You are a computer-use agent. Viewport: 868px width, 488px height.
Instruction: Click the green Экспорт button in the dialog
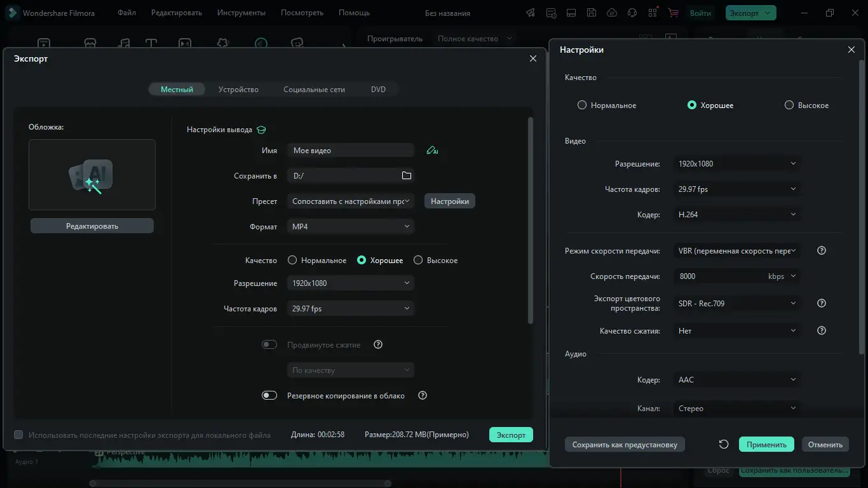[x=511, y=435]
